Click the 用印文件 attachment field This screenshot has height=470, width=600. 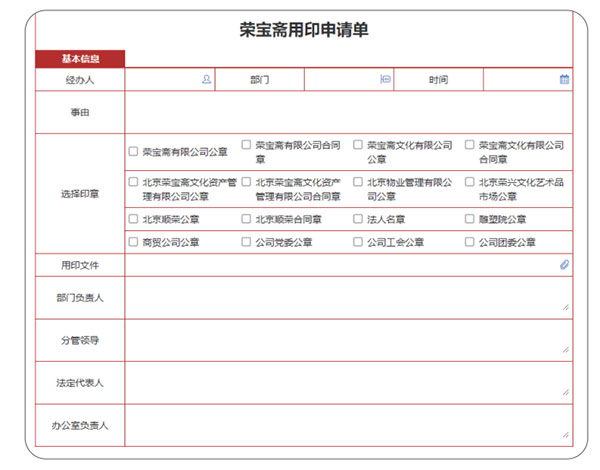point(349,265)
